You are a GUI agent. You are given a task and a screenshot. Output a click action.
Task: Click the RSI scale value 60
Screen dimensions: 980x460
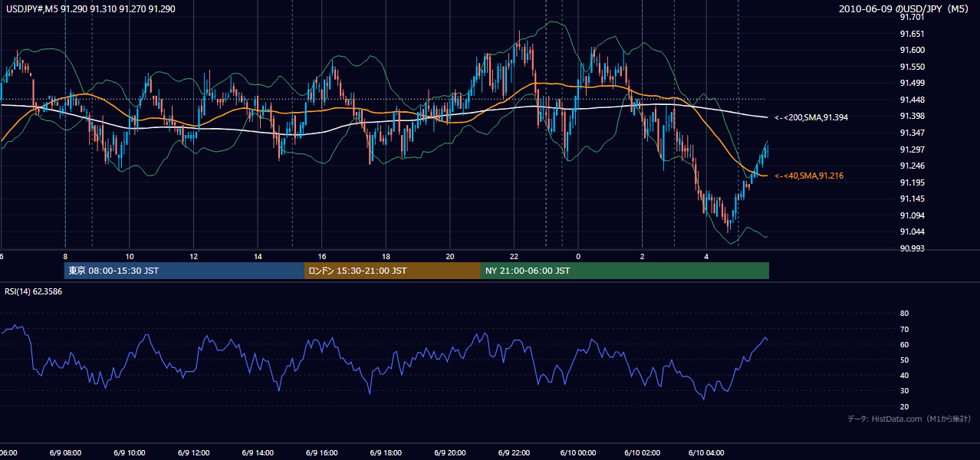tap(904, 344)
